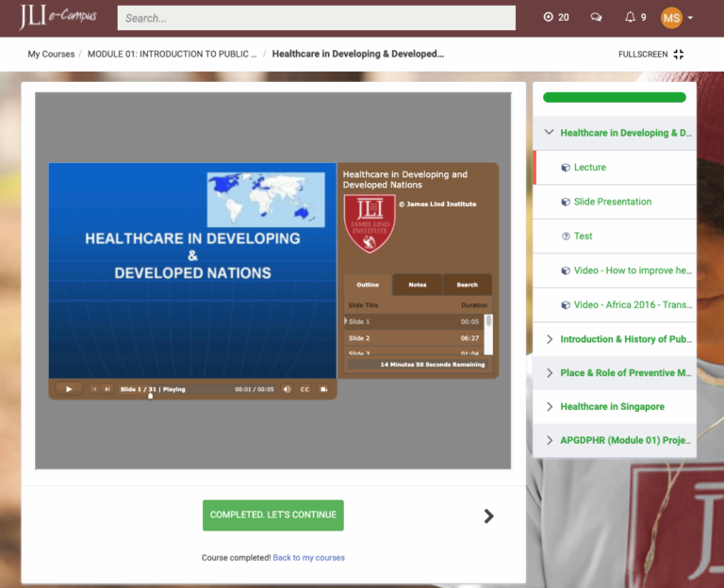Screen dimensions: 724x588
Task: Click the 14 Minutes 50 Seconds Remaining text
Action: (432, 365)
